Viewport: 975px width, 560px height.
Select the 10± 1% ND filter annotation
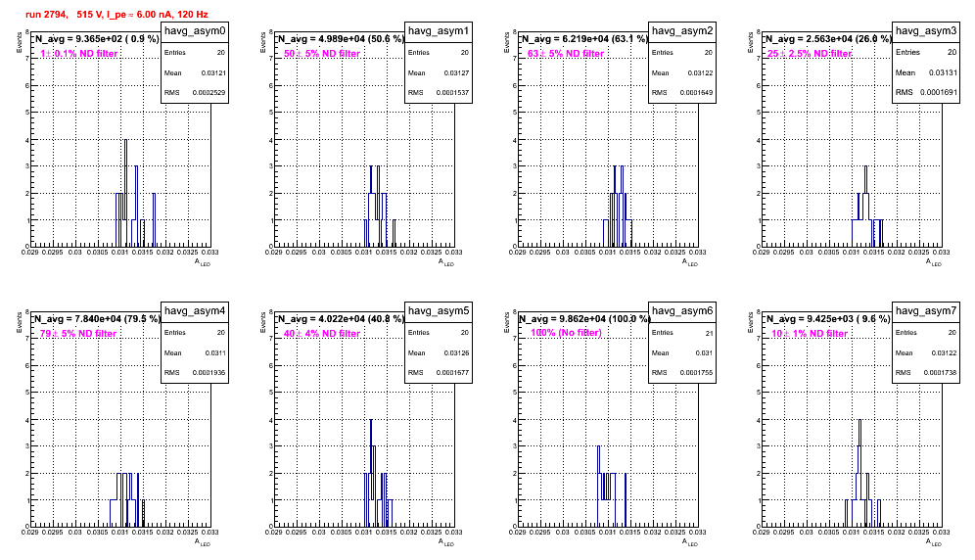[x=810, y=334]
